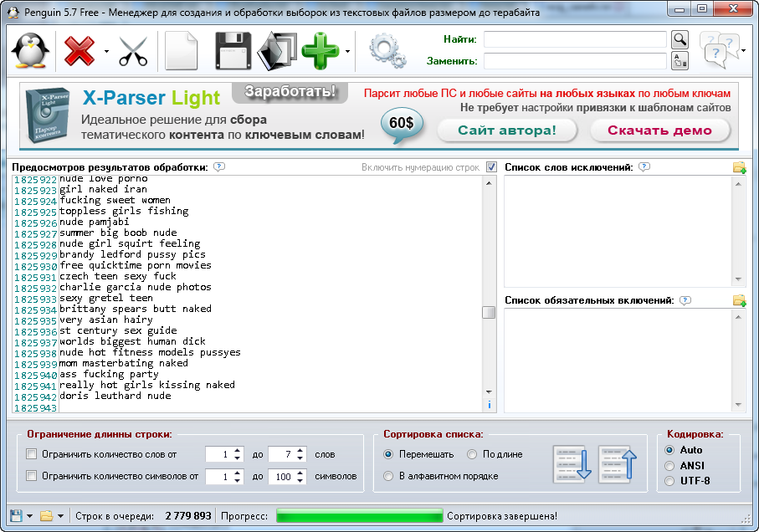The height and width of the screenshot is (532, 759).
Task: Click the Найти search input field
Action: point(575,39)
